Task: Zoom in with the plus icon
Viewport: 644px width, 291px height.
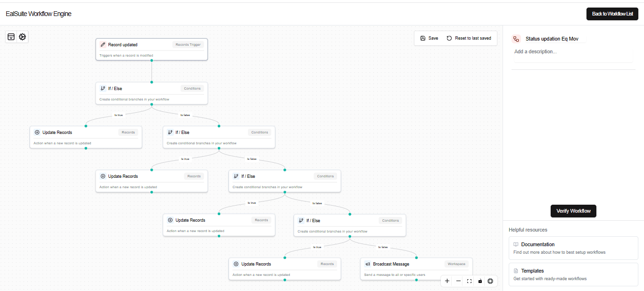Action: point(447,281)
